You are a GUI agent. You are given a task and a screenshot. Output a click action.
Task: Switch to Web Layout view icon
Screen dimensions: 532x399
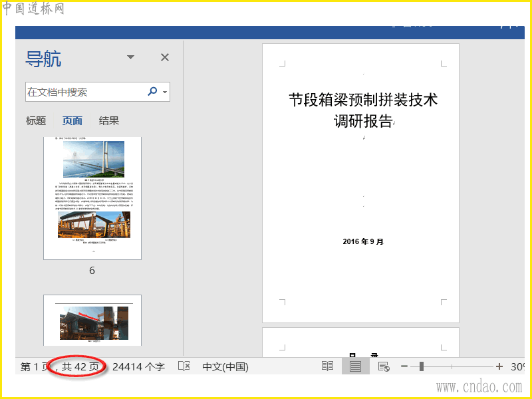(x=384, y=366)
